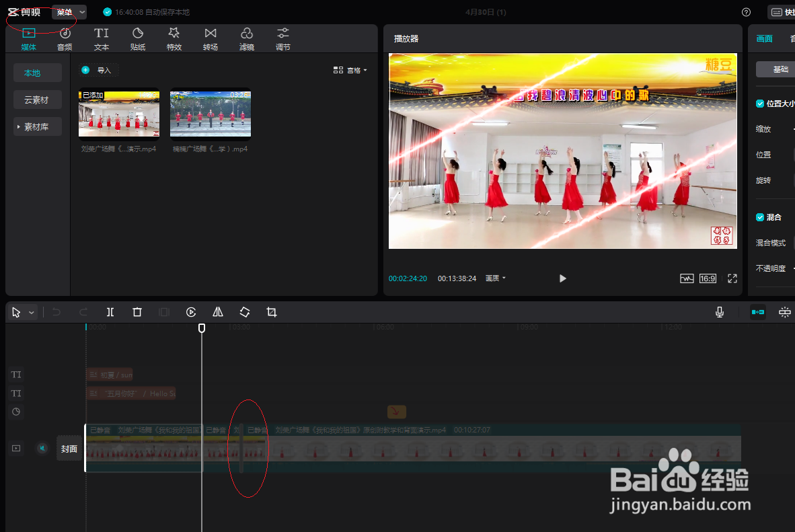Select the 刘荣广场舞 video thumbnail

click(x=119, y=114)
